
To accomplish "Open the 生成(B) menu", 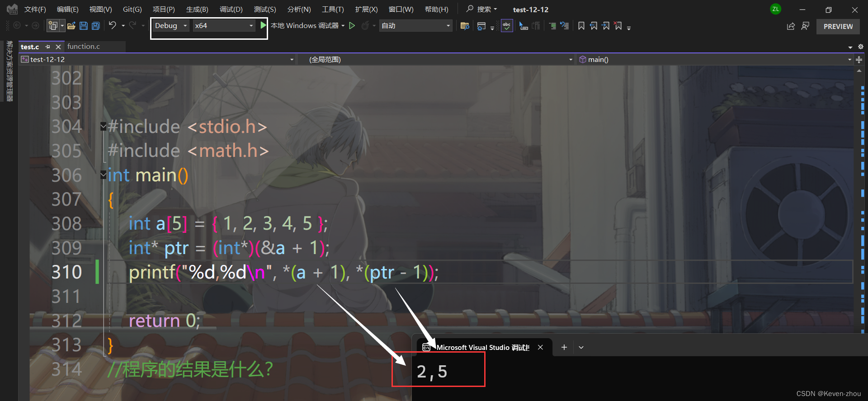I will 197,9.
